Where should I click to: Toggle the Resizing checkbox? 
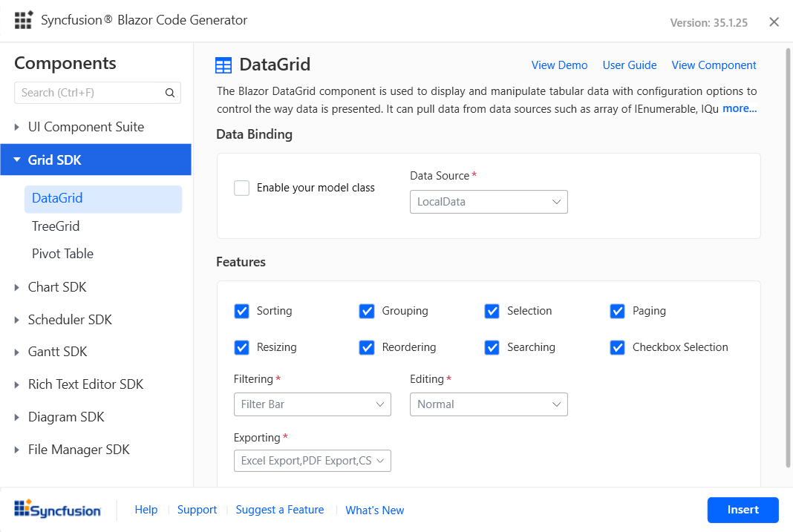coord(242,347)
